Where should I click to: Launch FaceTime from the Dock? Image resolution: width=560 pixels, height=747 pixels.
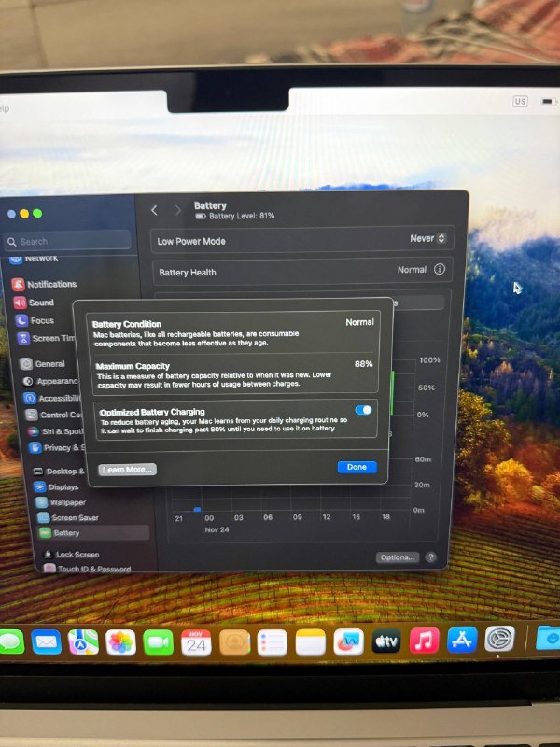(158, 642)
